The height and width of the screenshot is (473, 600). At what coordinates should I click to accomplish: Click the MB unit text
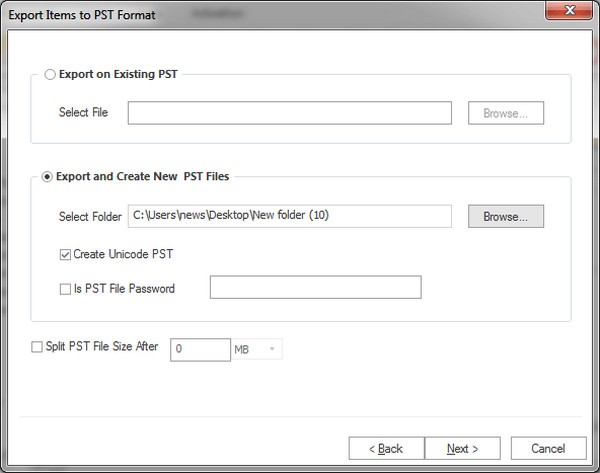[x=241, y=349]
